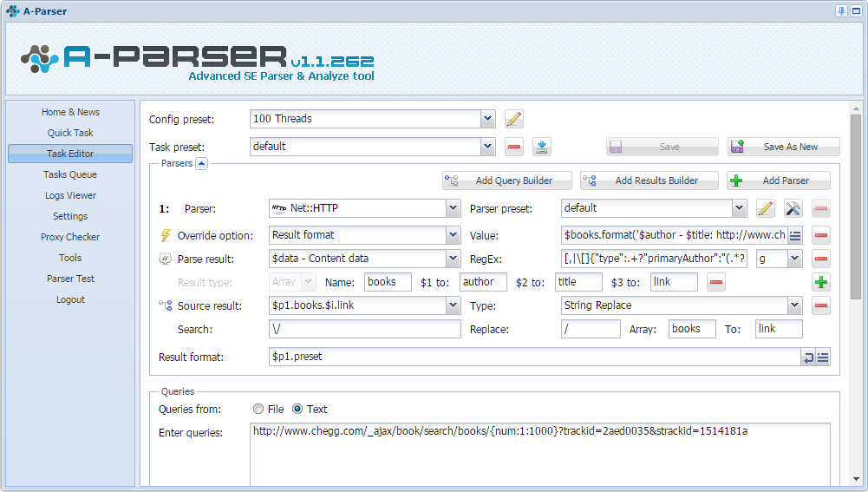Remove the Source result row
The width and height of the screenshot is (868, 492).
(821, 305)
